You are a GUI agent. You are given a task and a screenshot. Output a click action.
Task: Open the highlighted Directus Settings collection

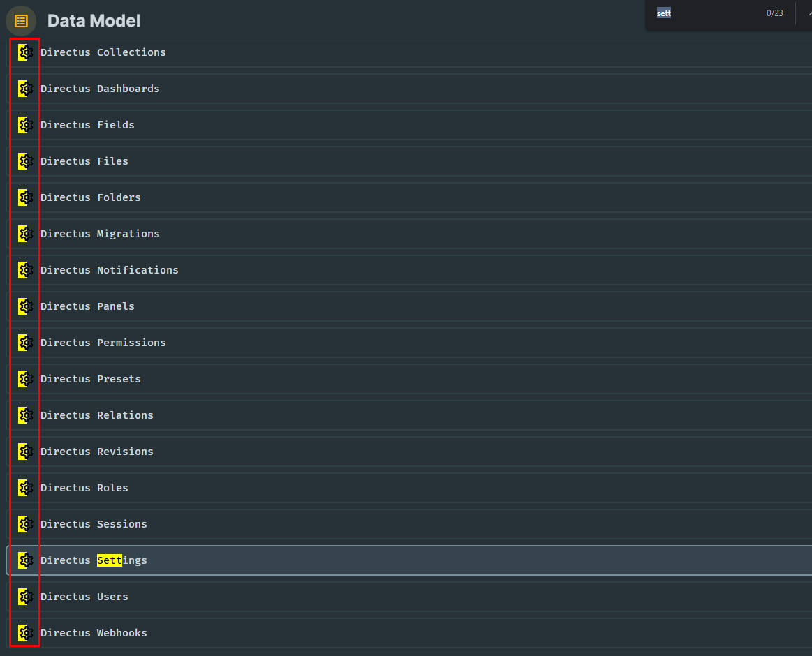409,560
